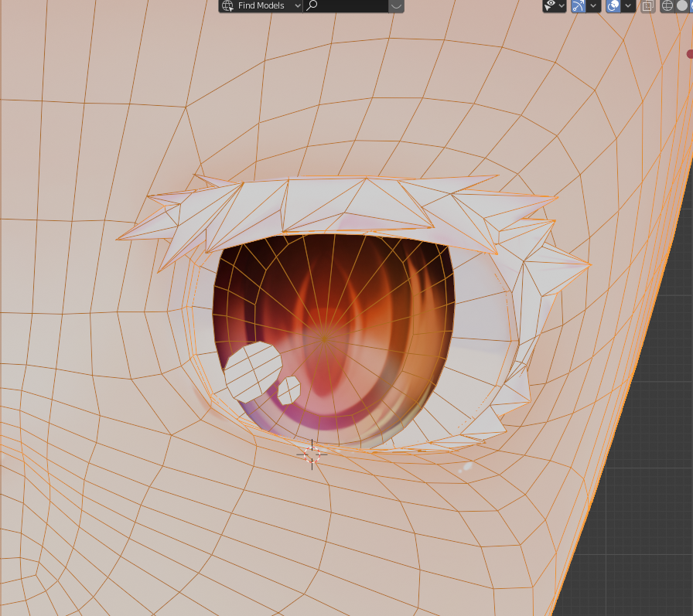This screenshot has height=616, width=693.
Task: Expand the asset bar toggle next to search
Action: tap(397, 5)
